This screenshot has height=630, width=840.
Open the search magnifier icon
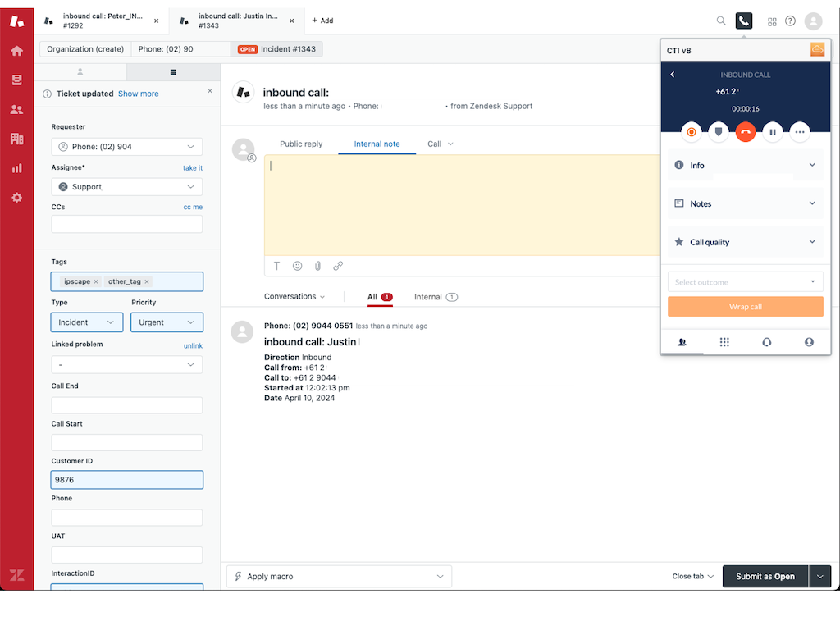tap(721, 21)
